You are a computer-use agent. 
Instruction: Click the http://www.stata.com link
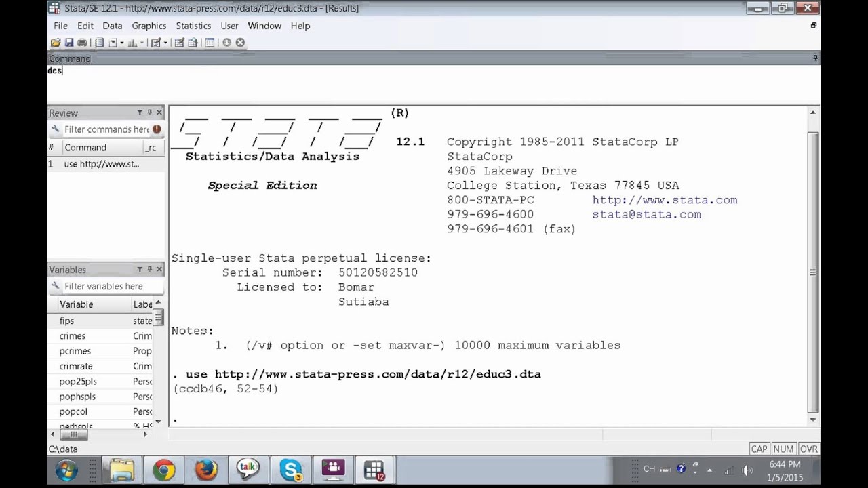point(665,200)
